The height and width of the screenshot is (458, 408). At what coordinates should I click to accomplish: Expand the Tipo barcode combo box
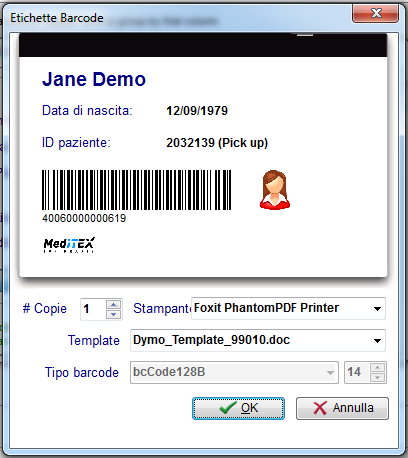(x=330, y=373)
